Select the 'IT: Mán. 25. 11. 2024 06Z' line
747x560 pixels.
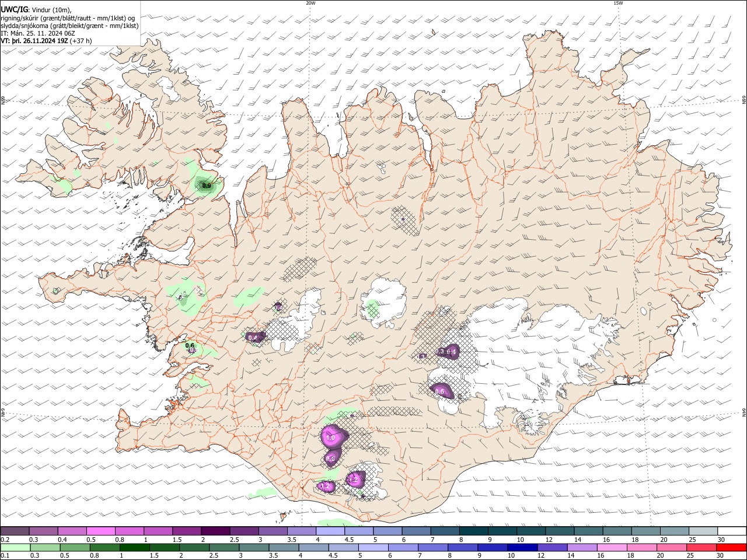[37, 33]
